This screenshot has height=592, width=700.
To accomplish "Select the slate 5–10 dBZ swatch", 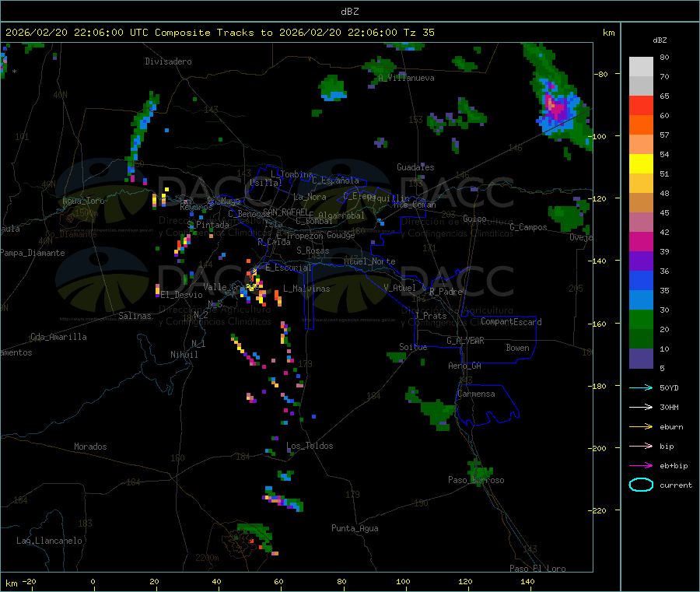I will (x=641, y=359).
